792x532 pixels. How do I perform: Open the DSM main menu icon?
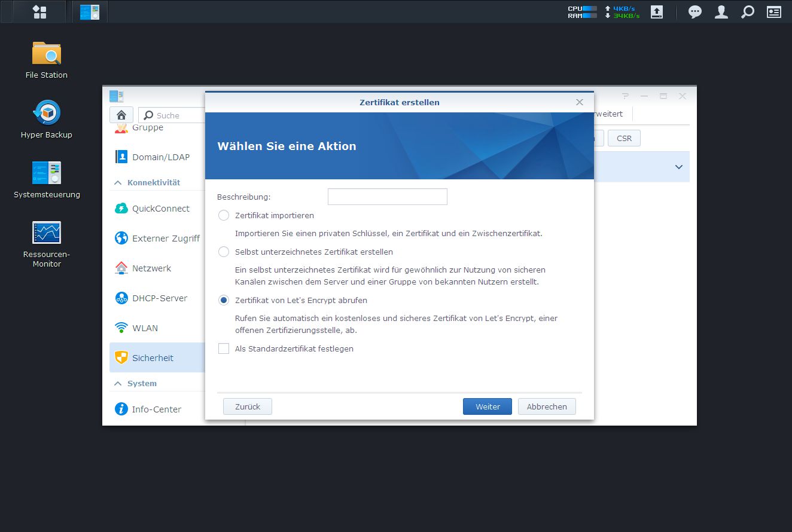pos(39,12)
